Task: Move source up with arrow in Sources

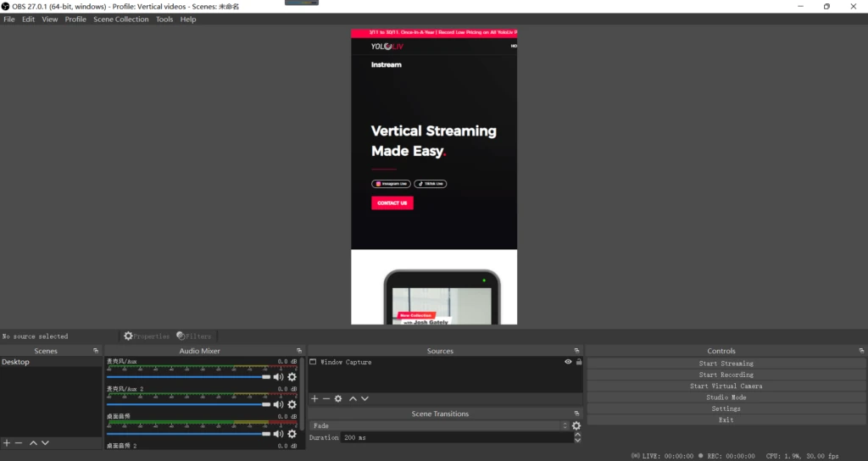Action: [353, 398]
